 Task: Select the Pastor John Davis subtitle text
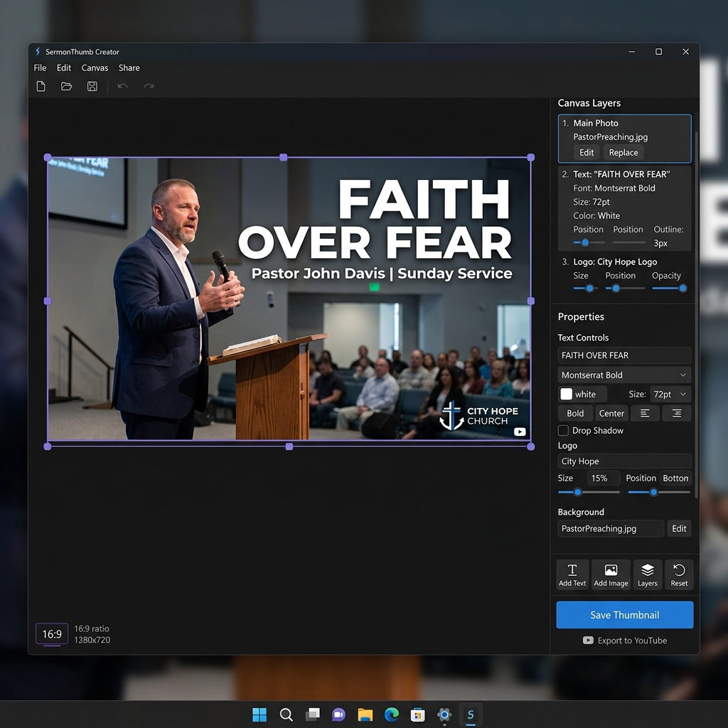coord(382,274)
